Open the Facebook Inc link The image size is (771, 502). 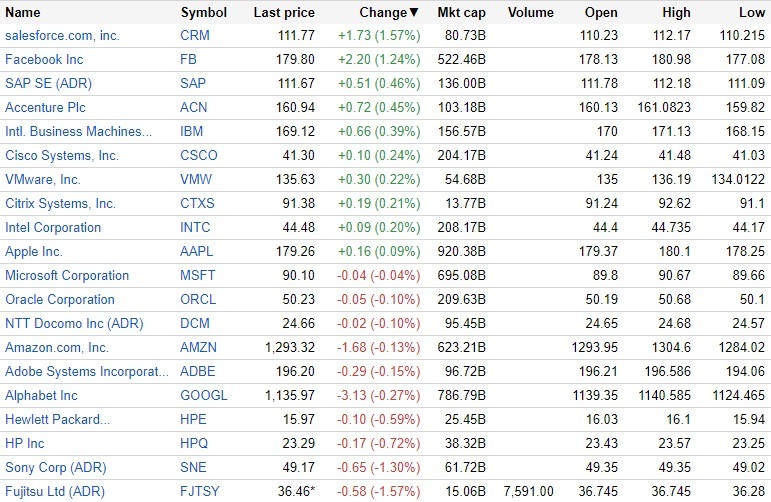pos(44,60)
